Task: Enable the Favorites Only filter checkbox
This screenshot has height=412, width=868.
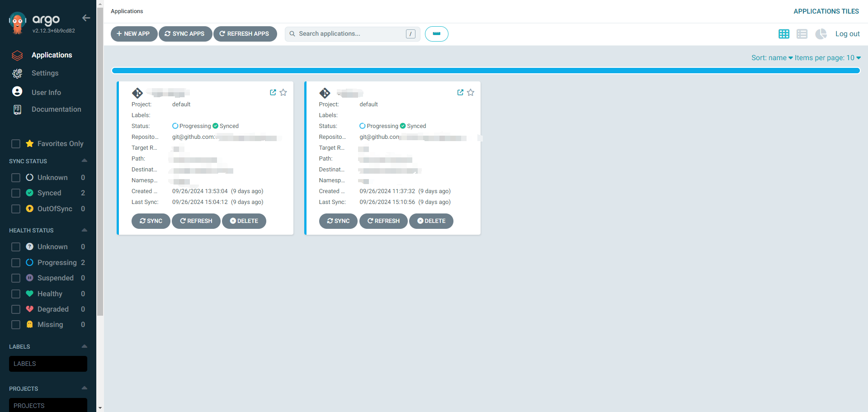Action: click(x=16, y=143)
